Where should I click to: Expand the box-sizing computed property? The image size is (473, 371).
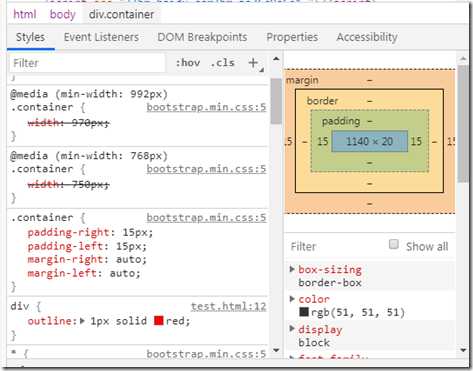click(292, 269)
